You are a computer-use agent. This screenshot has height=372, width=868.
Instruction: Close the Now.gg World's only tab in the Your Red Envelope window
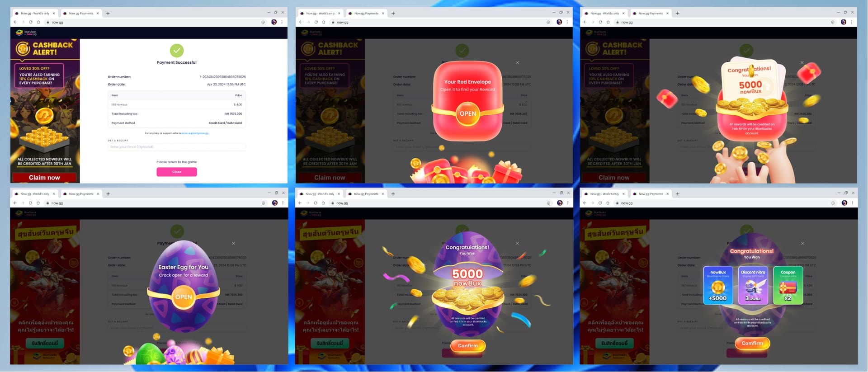[x=339, y=14]
